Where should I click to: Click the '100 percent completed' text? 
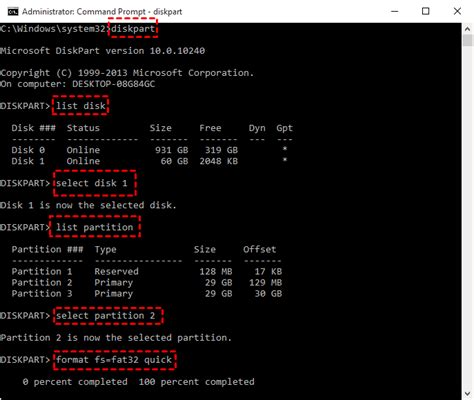(196, 382)
